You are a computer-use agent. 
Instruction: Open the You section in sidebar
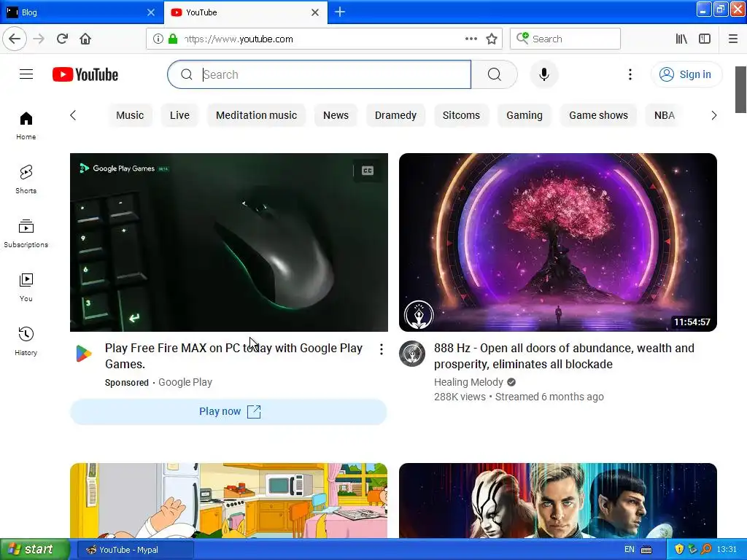point(26,287)
